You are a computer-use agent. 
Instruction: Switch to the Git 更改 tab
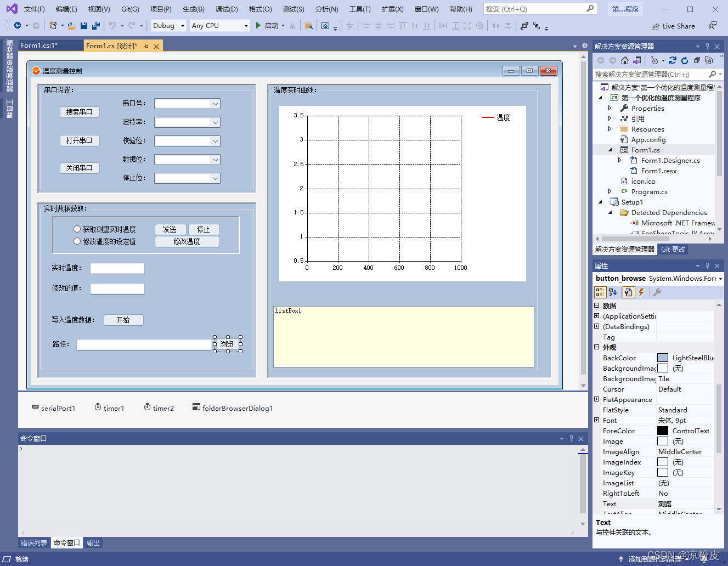click(x=673, y=249)
